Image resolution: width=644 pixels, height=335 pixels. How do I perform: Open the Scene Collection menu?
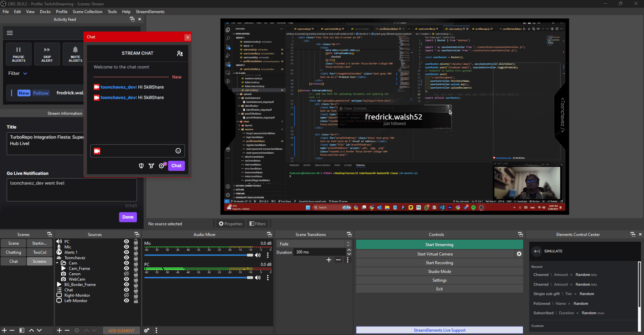tap(87, 12)
